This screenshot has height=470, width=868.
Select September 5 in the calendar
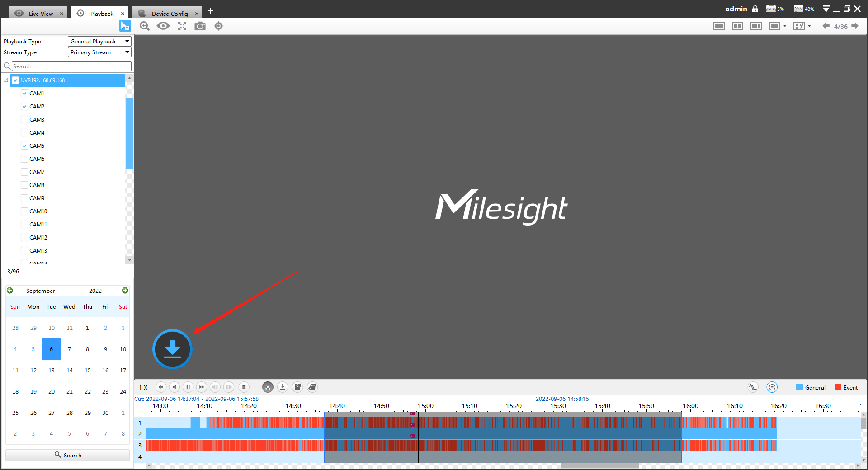33,349
